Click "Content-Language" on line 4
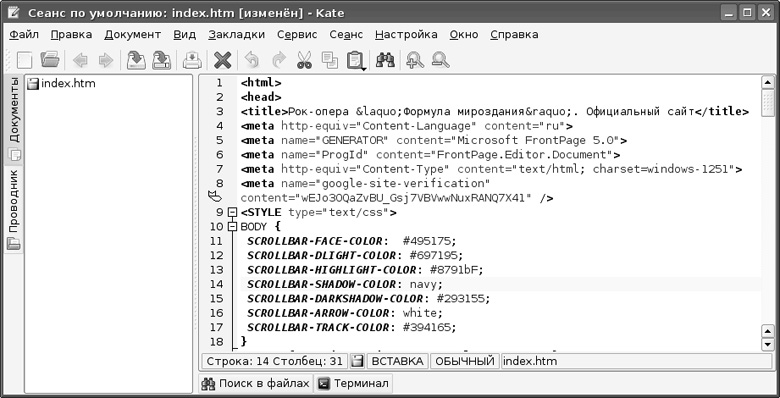 416,126
